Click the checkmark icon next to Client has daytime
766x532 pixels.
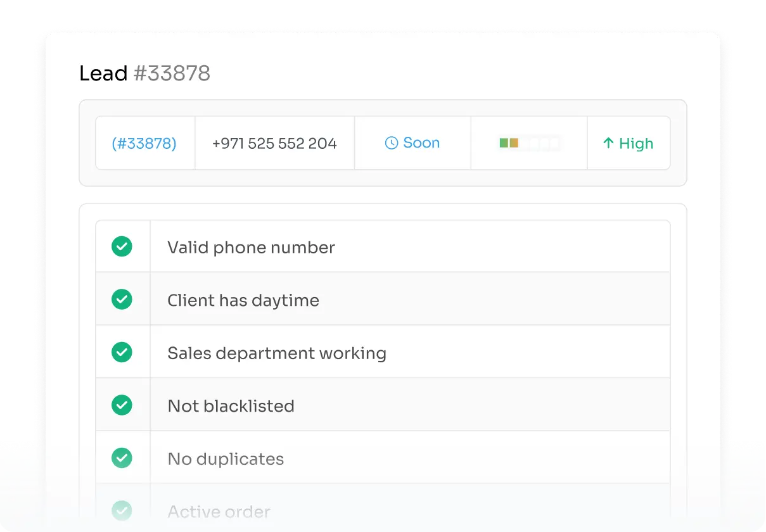tap(122, 299)
